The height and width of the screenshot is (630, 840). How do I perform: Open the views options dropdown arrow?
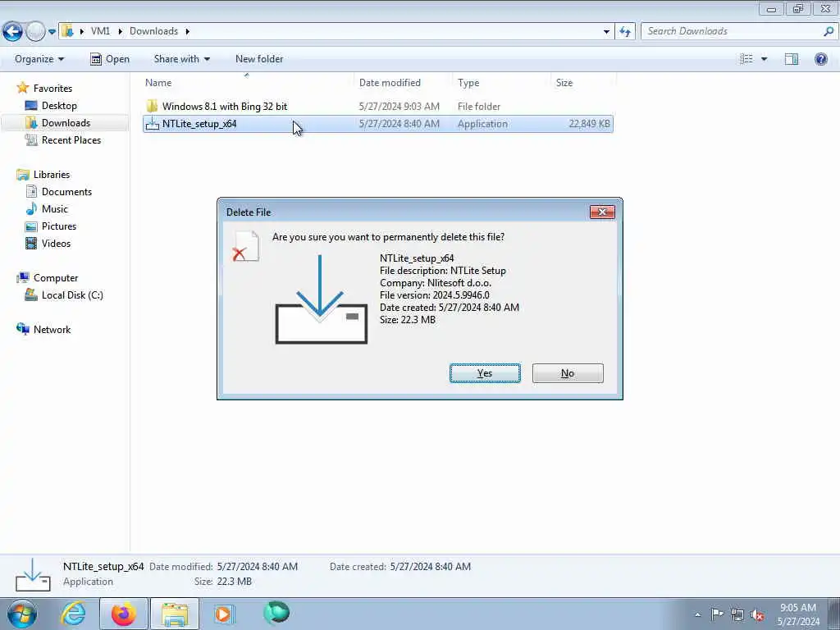765,59
